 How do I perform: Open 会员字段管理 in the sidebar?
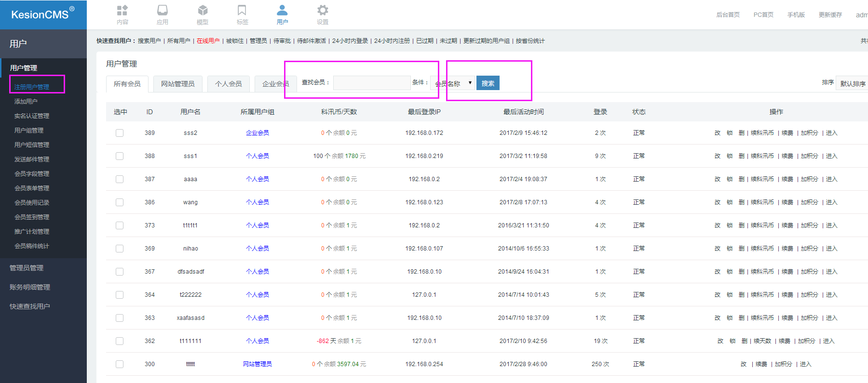[32, 174]
